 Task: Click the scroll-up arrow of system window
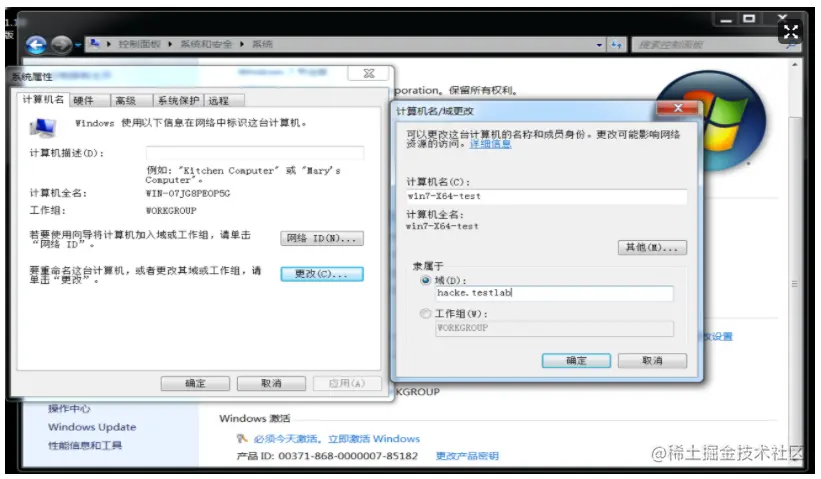795,65
